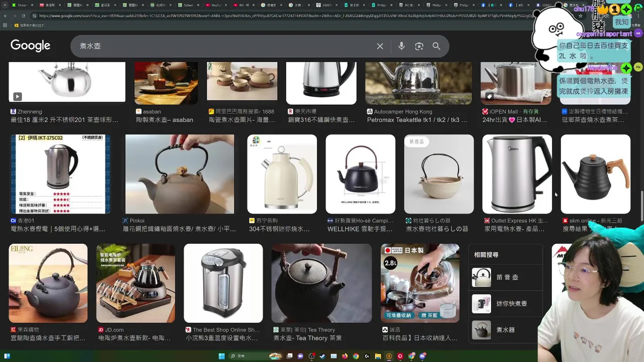Click the 誠品 source favicon

[x=385, y=330]
